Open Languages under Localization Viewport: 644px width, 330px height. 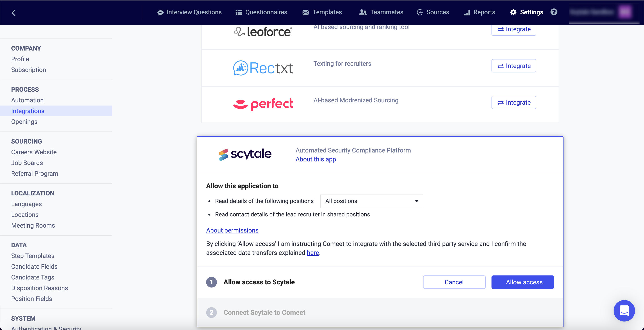pos(26,204)
